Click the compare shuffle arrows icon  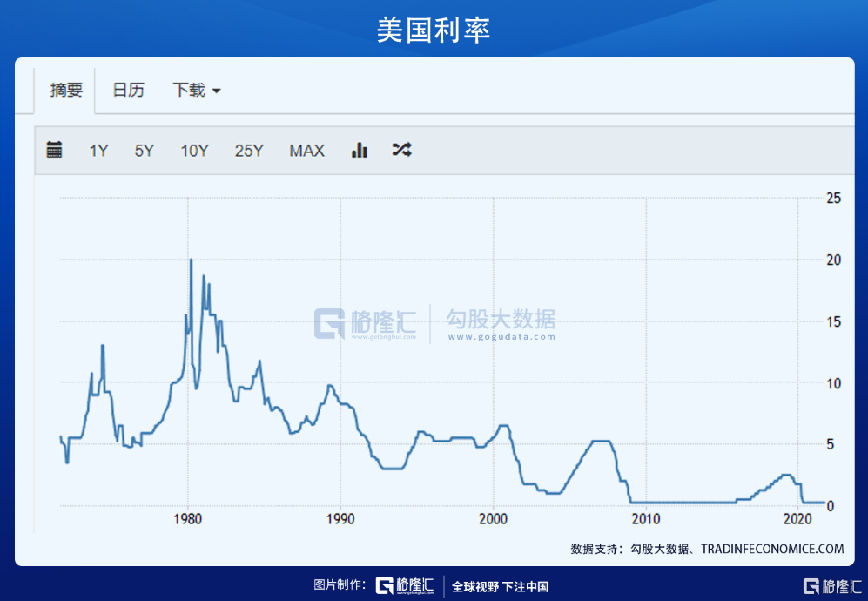pos(401,150)
